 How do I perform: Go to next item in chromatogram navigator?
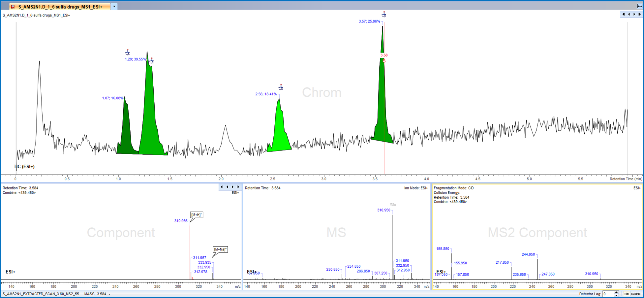tap(634, 14)
